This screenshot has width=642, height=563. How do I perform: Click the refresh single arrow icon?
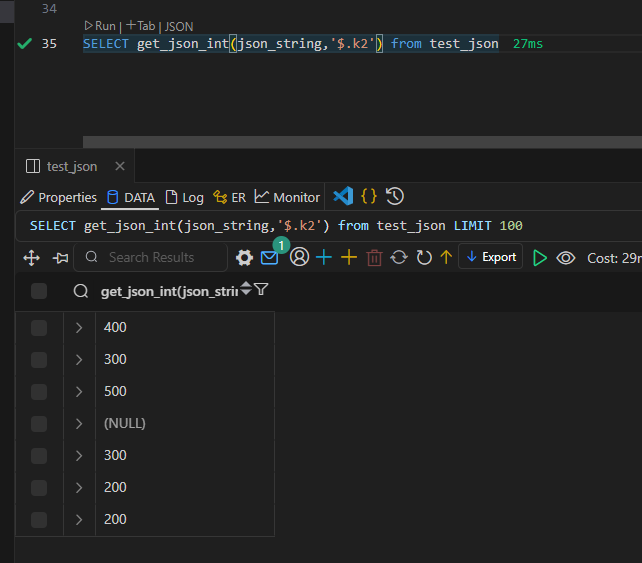tap(424, 258)
